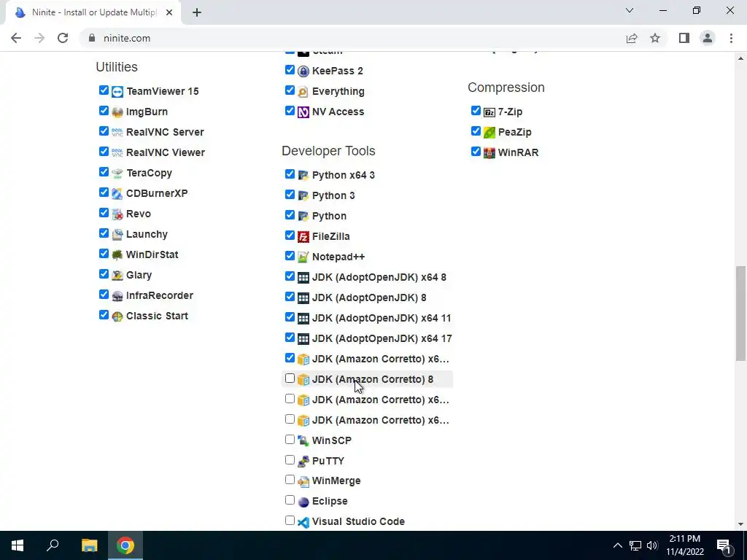Click the volume speaker tray icon
The height and width of the screenshot is (560, 747).
point(652,545)
